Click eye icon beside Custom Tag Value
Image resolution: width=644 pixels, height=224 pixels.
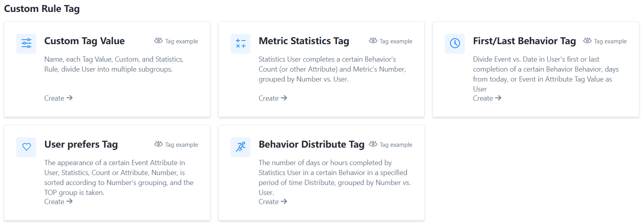point(159,41)
